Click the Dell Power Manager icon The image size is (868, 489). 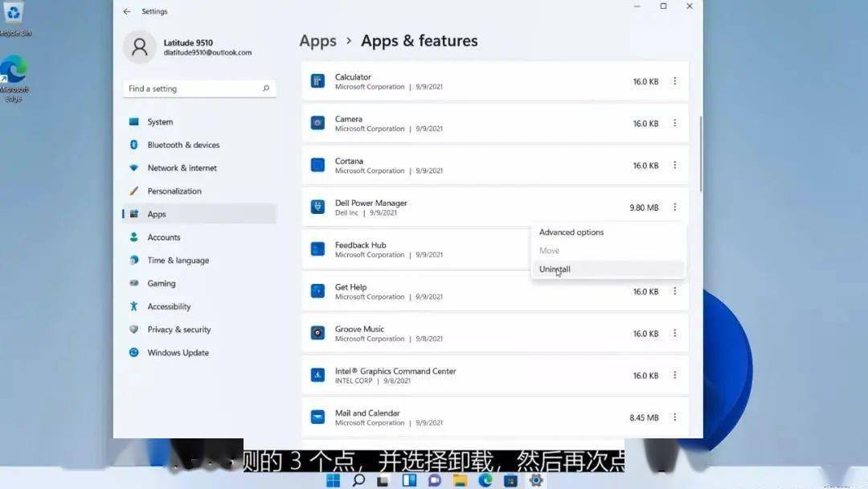tap(317, 208)
